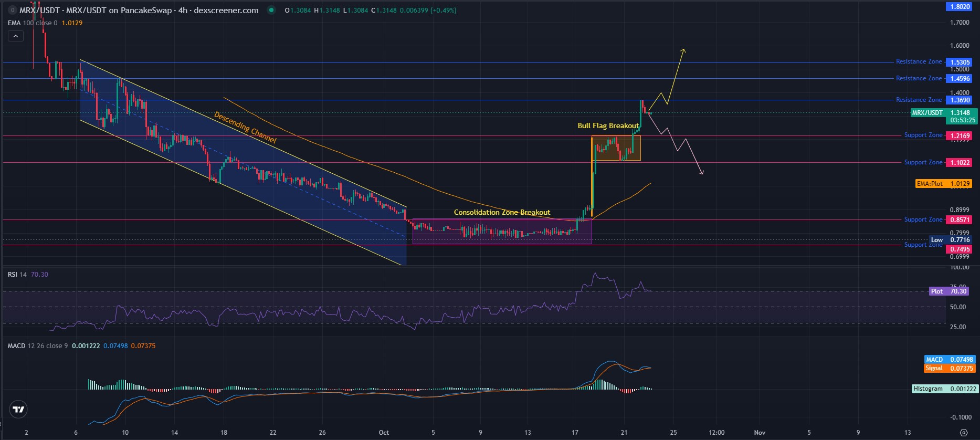Image resolution: width=980 pixels, height=440 pixels.
Task: Click the EMA:Plot 1.0129 axis label
Action: coord(944,184)
